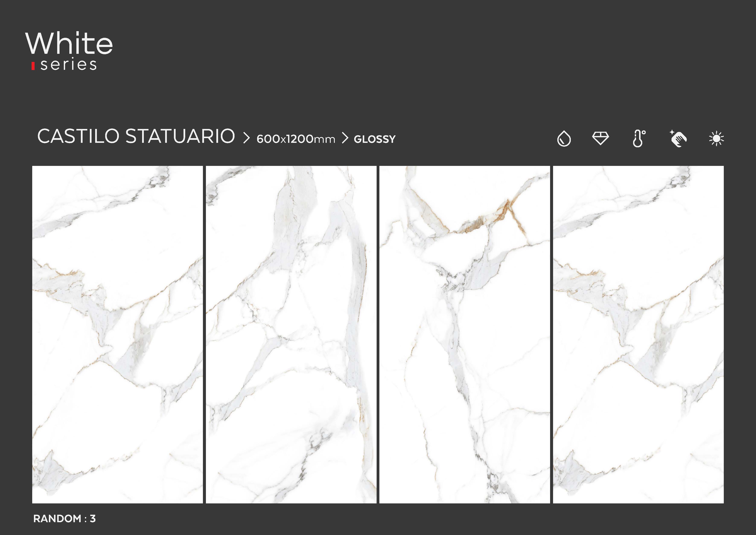This screenshot has height=535, width=756.
Task: Open the second marble tile image
Action: (291, 334)
